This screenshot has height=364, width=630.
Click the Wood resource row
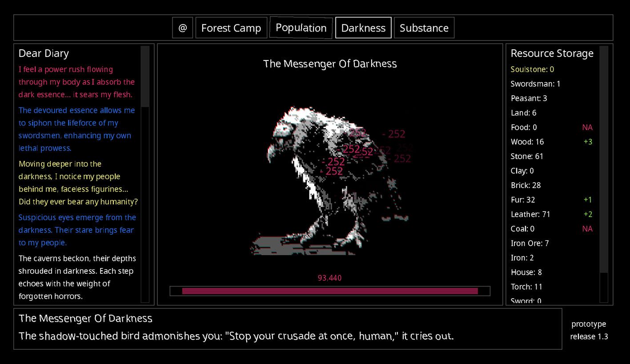(x=527, y=142)
